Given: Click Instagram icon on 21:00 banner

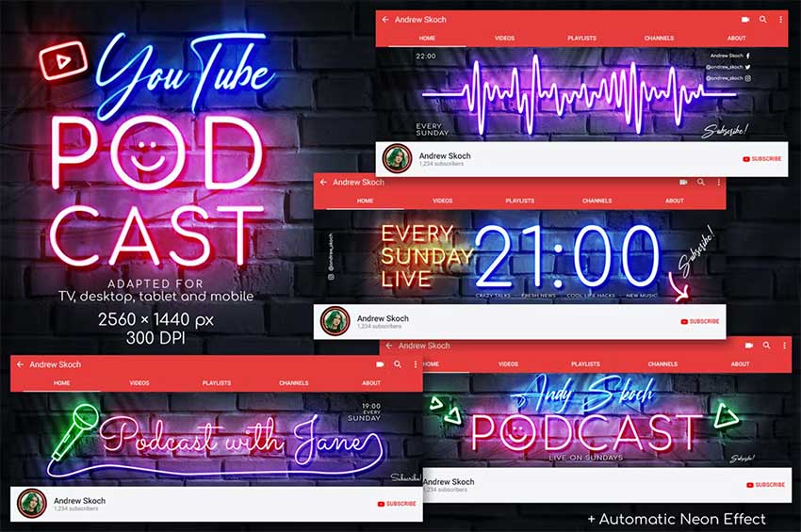Looking at the screenshot, I should [x=331, y=277].
